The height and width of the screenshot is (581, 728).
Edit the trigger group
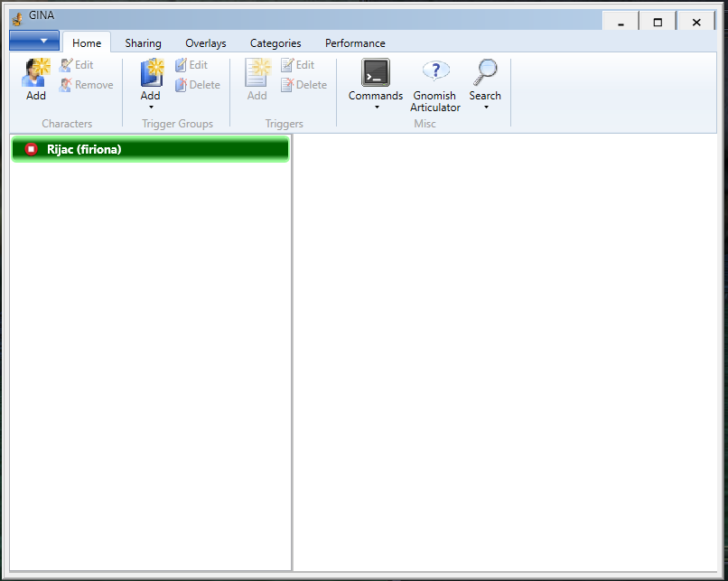pos(191,65)
